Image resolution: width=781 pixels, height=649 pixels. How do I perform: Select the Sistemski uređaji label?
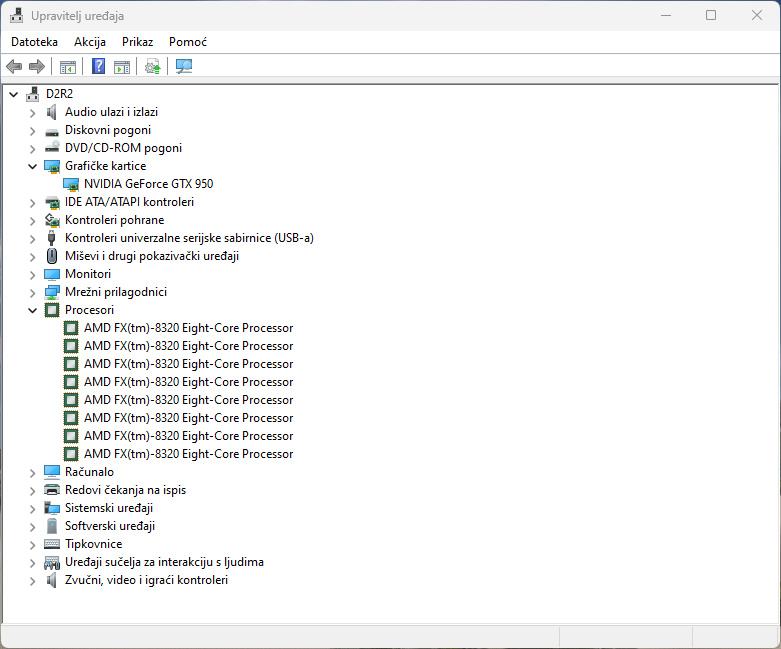click(x=109, y=508)
